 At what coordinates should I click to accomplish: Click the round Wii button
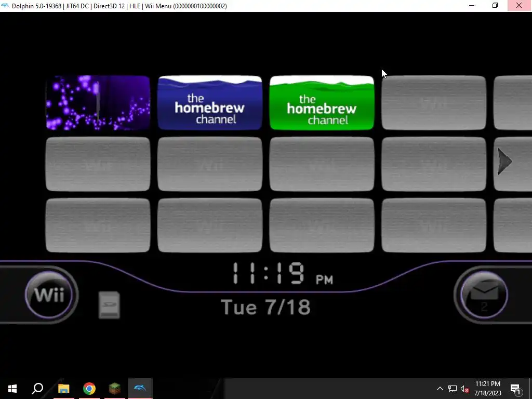tap(49, 295)
